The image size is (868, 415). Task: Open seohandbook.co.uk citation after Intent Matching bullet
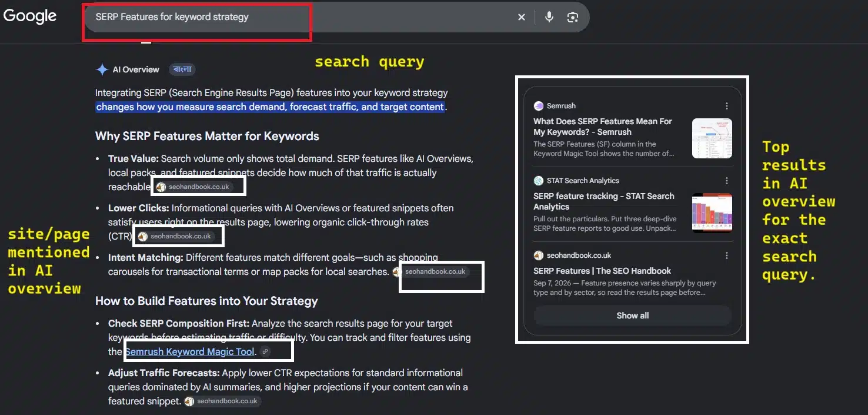pos(430,272)
